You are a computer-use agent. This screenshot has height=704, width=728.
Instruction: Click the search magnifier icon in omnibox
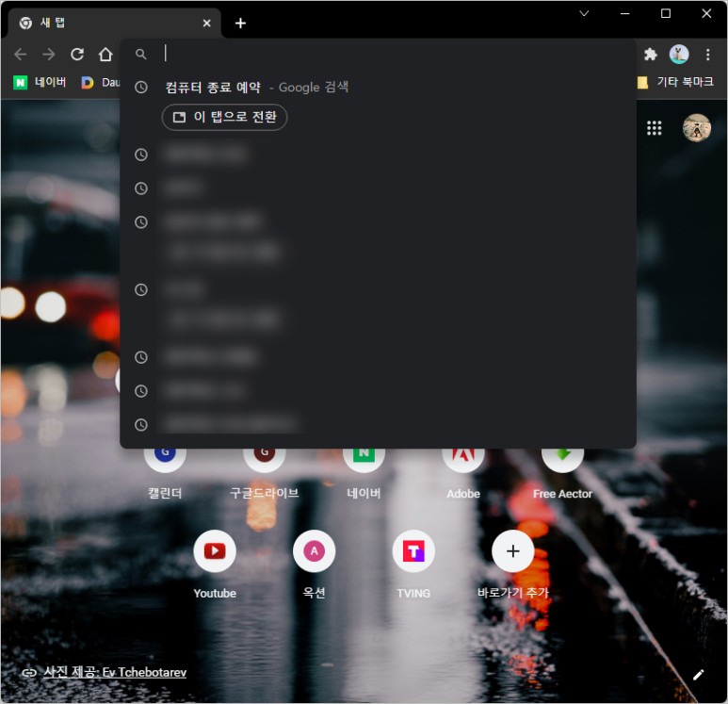point(140,54)
